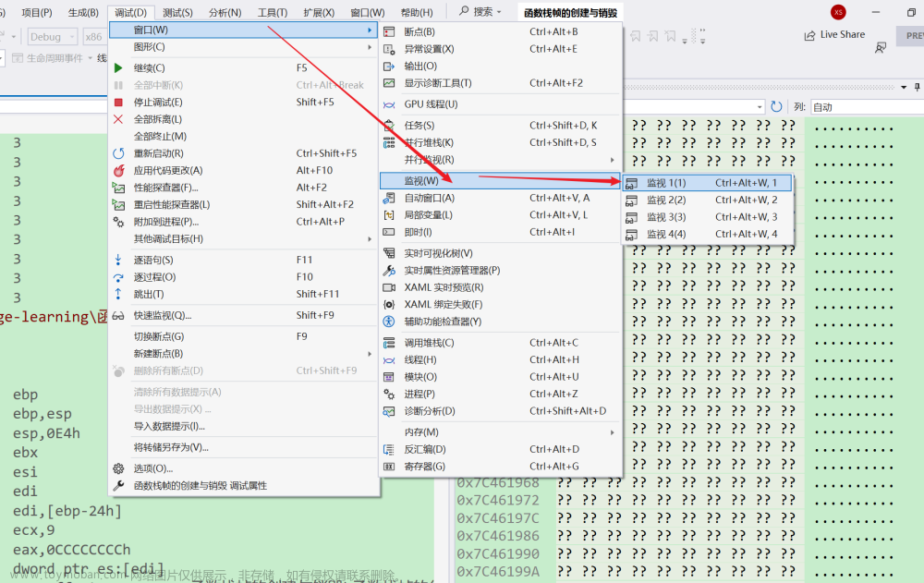Click the pin icon of memory panel
The image size is (924, 583).
coord(917,87)
